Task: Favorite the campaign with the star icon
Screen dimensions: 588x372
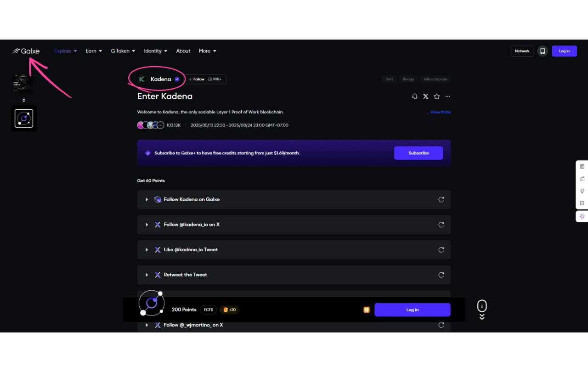Action: [x=436, y=96]
